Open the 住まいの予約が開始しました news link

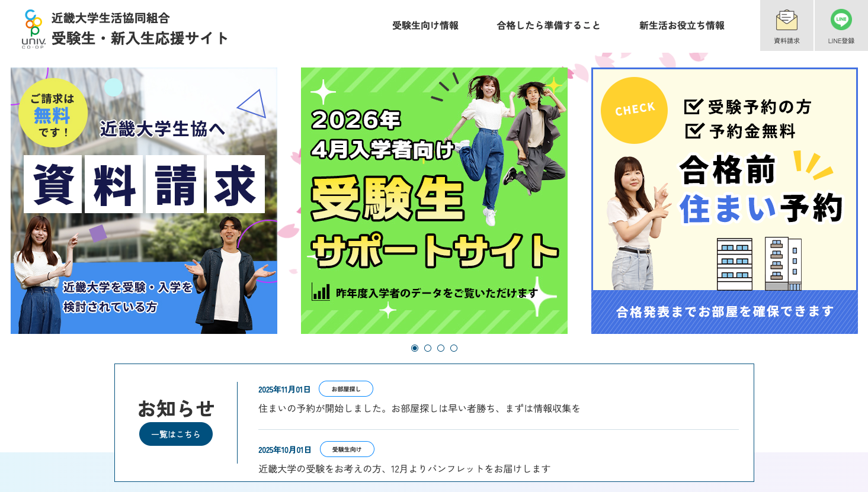(x=419, y=409)
